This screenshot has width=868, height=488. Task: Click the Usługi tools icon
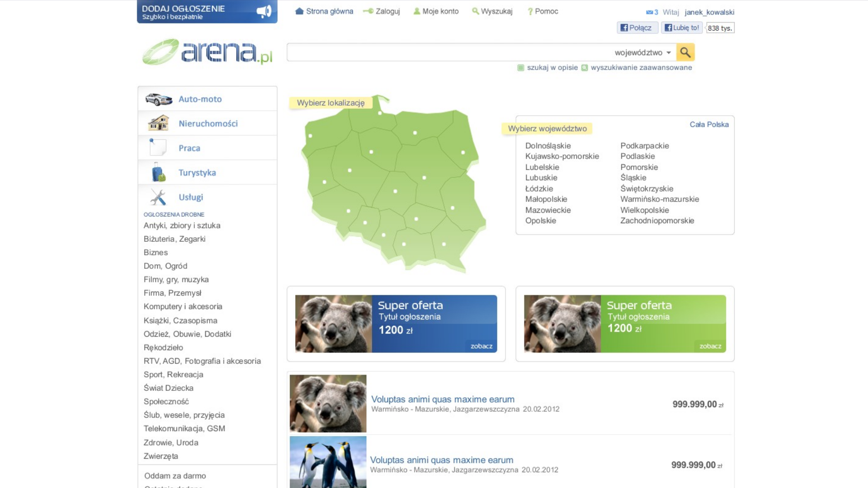tap(158, 197)
